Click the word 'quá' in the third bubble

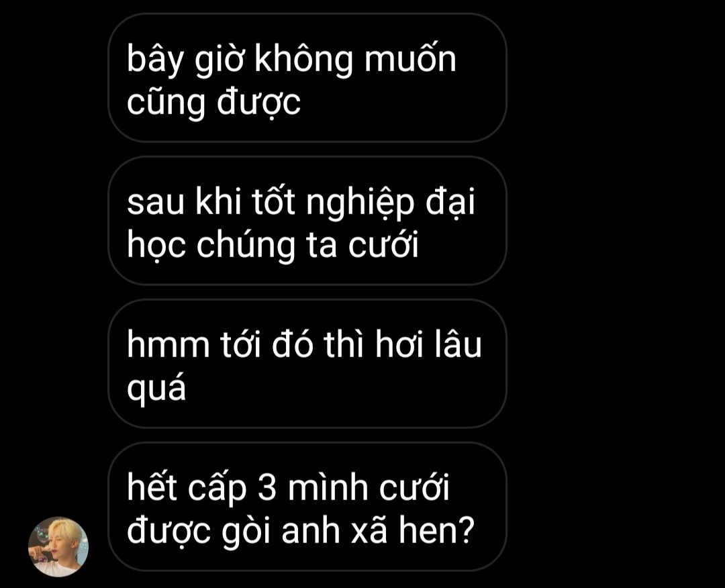156,388
